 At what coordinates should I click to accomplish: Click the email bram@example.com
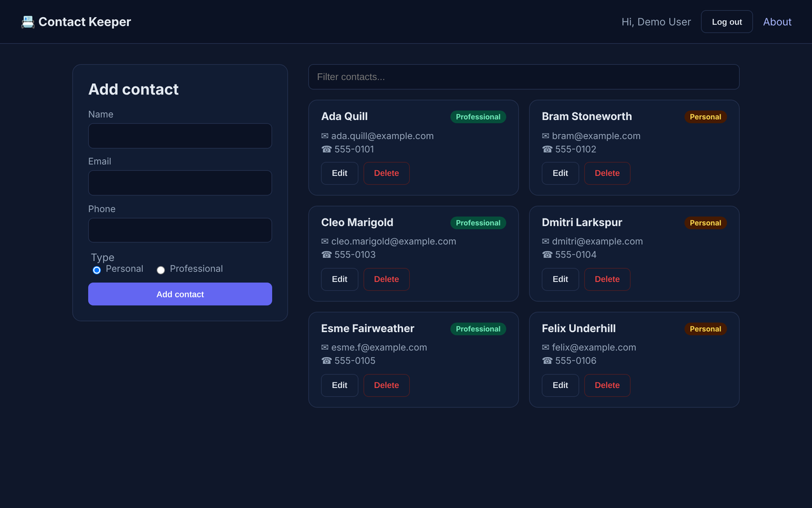click(596, 136)
